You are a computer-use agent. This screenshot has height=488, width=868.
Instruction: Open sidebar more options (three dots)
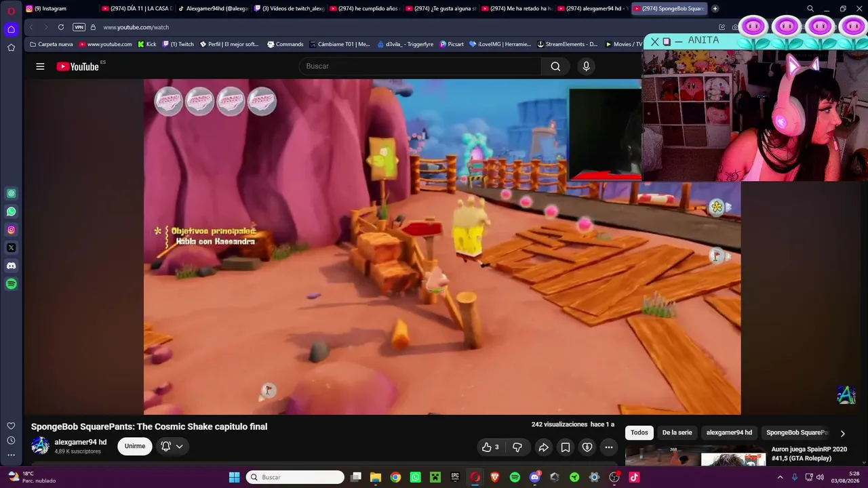[x=11, y=455]
